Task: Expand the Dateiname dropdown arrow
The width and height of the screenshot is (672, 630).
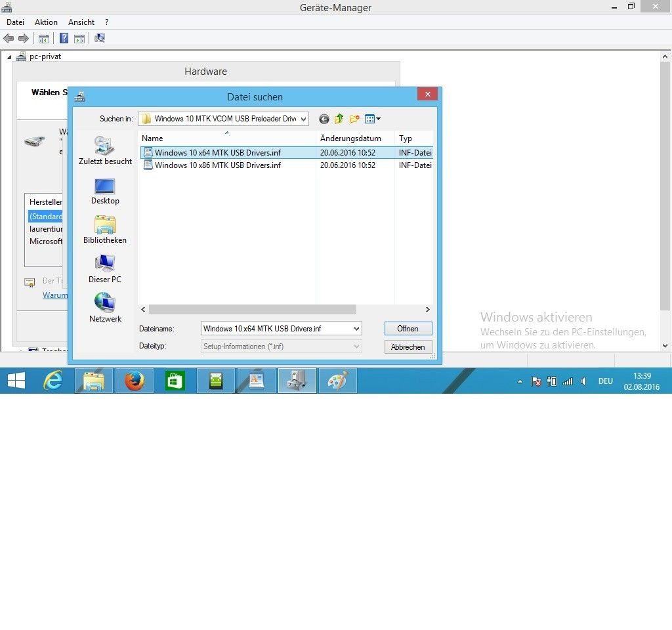Action: click(x=356, y=329)
